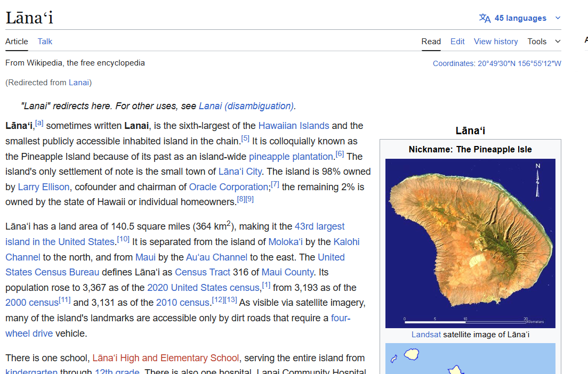Enlarge the Landsat satellite image of Lānaʻi
The image size is (588, 374).
point(470,243)
